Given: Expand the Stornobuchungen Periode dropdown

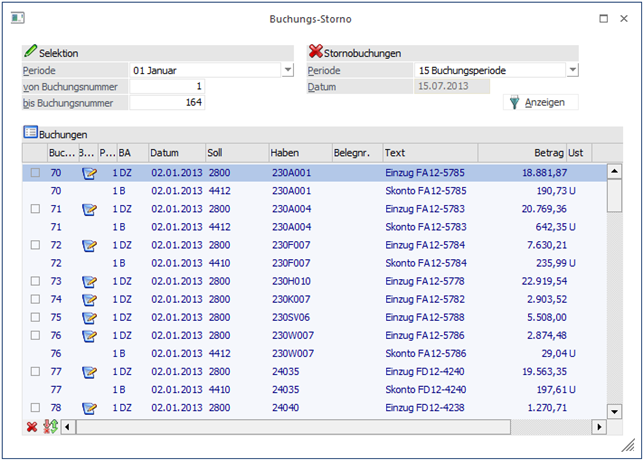Looking at the screenshot, I should coord(572,70).
